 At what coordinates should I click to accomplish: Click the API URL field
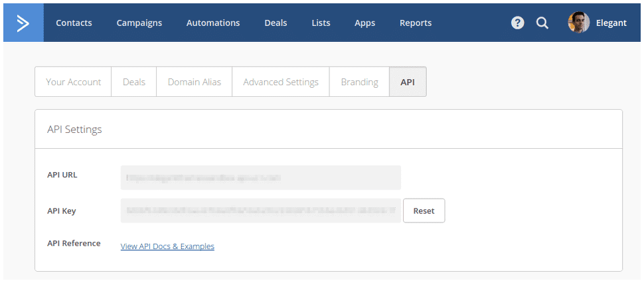click(260, 178)
